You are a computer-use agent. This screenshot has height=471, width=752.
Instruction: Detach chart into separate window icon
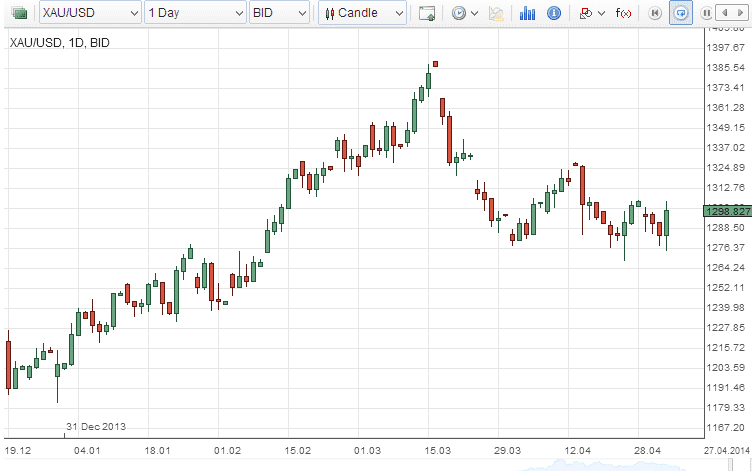(x=426, y=13)
